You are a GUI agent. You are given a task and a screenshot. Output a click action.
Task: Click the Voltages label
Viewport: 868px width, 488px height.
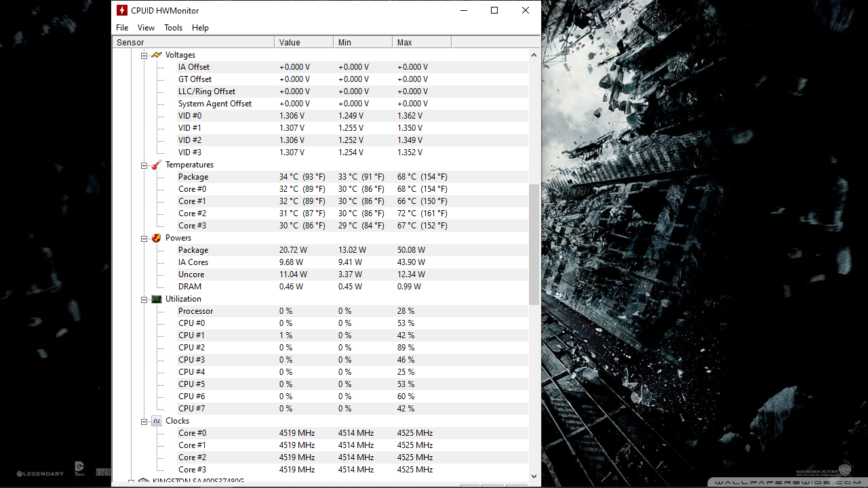click(x=180, y=55)
